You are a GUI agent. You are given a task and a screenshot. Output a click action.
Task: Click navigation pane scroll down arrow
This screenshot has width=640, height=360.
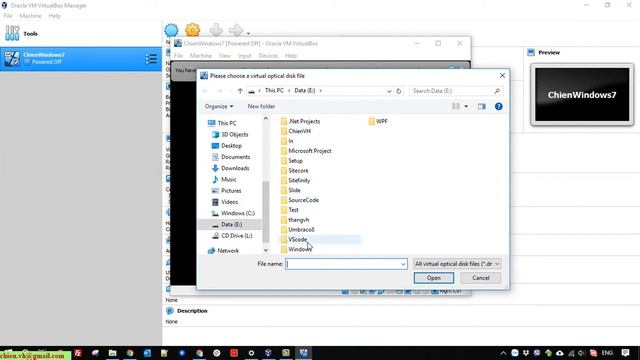[x=266, y=250]
